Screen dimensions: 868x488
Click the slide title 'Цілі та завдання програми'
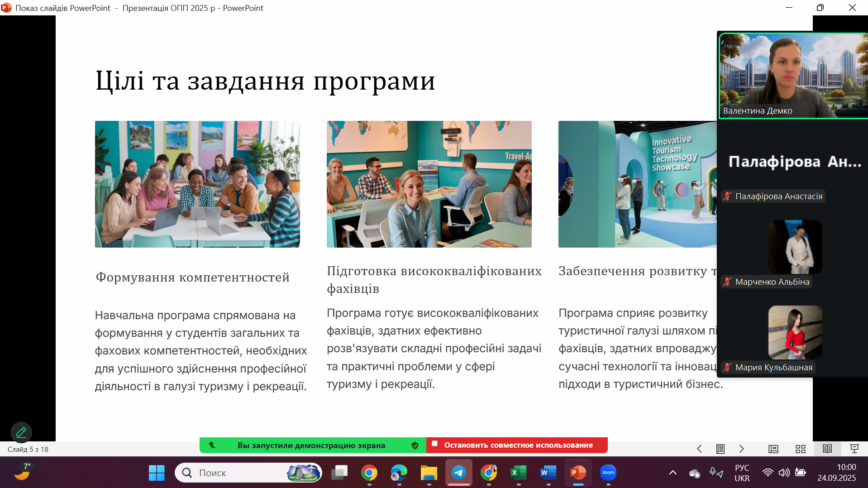(x=265, y=81)
